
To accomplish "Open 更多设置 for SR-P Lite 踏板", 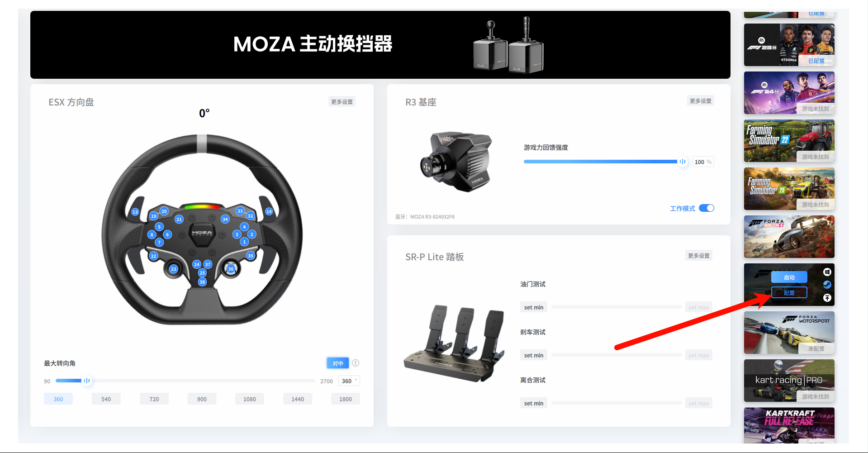I will pos(699,256).
